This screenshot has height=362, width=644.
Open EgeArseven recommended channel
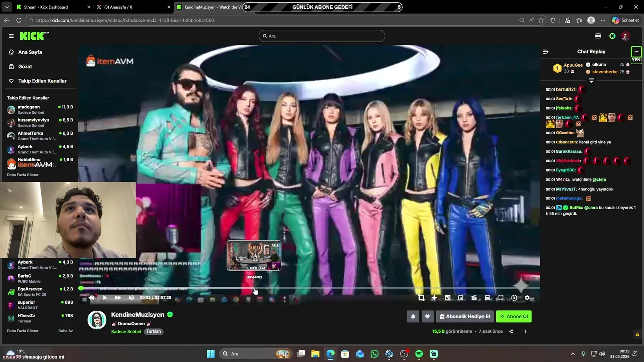click(39, 292)
